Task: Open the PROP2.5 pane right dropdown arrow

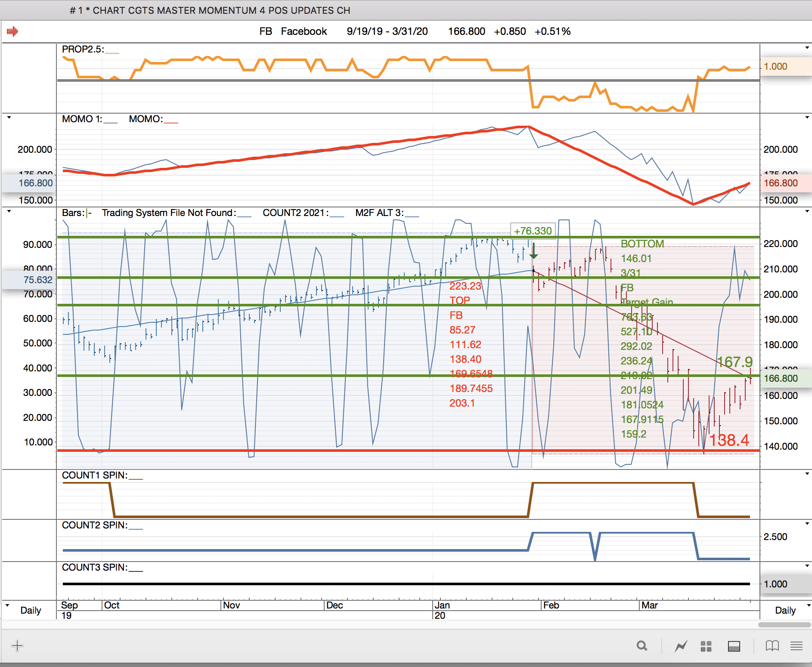Action: click(807, 48)
